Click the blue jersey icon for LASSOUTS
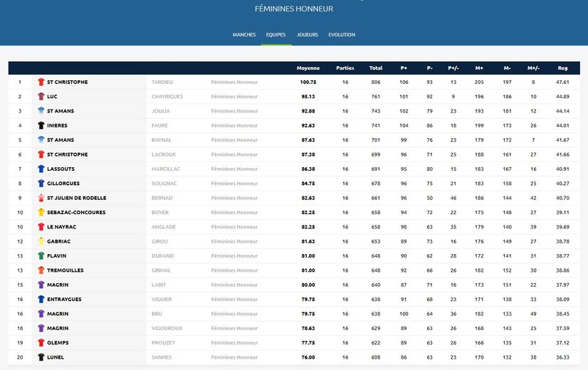The width and height of the screenshot is (588, 370). pyautogui.click(x=41, y=169)
